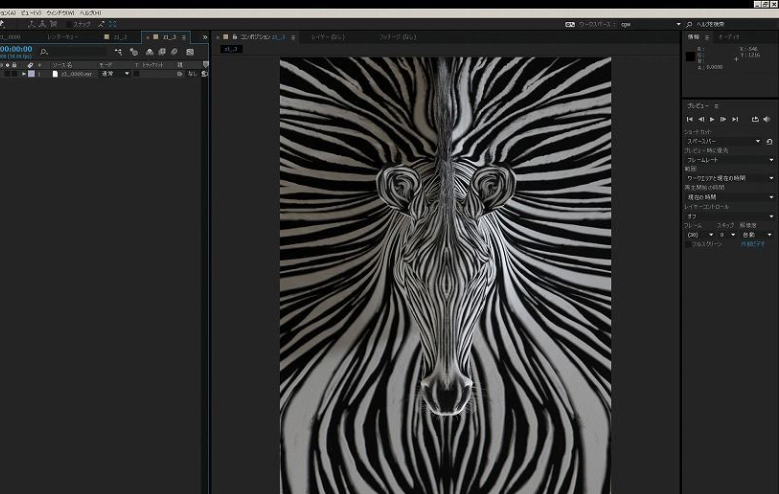This screenshot has width=779, height=494.
Task: Open the z1_3 timeline panel menu
Action: click(x=184, y=37)
